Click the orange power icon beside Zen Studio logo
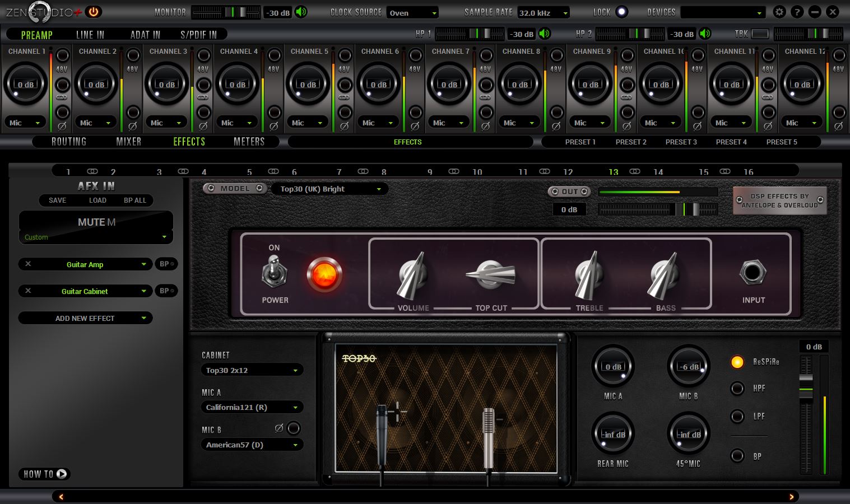This screenshot has width=850, height=504. 93,11
